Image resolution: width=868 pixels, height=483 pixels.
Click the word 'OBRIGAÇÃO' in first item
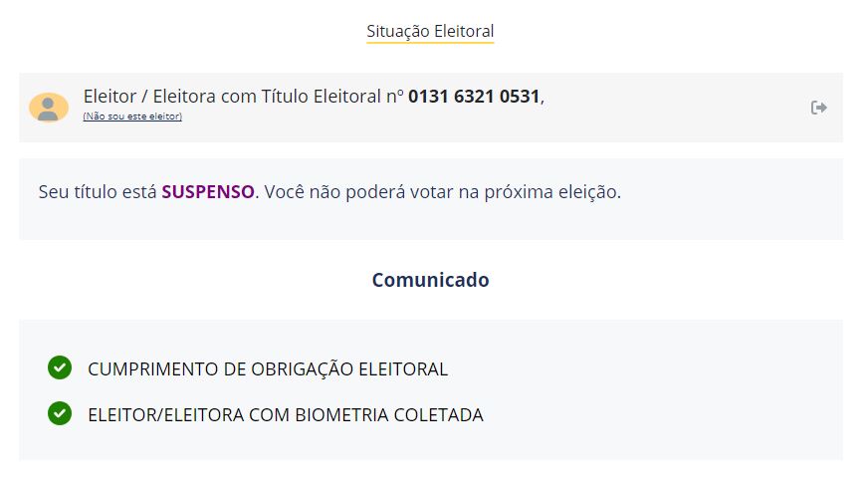[303, 368]
